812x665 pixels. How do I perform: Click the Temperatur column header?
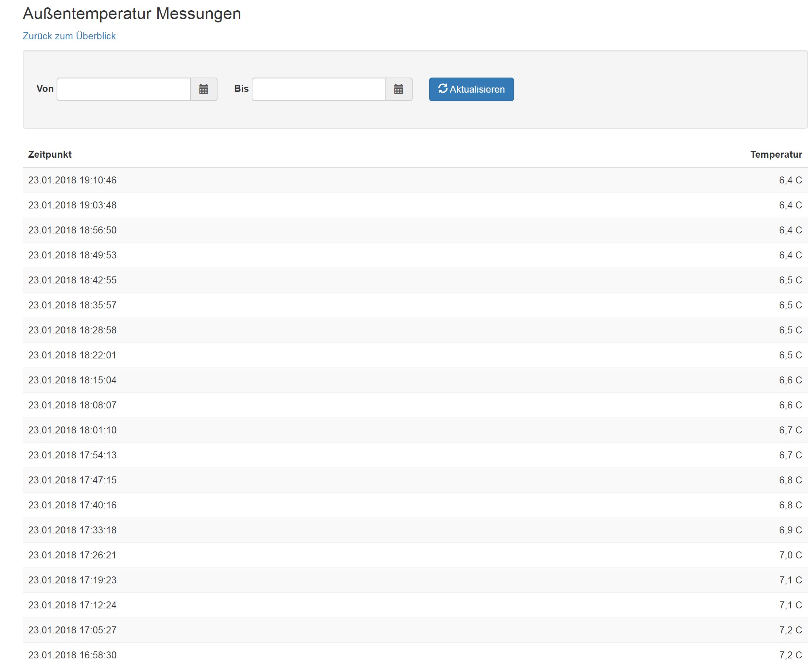click(x=776, y=154)
